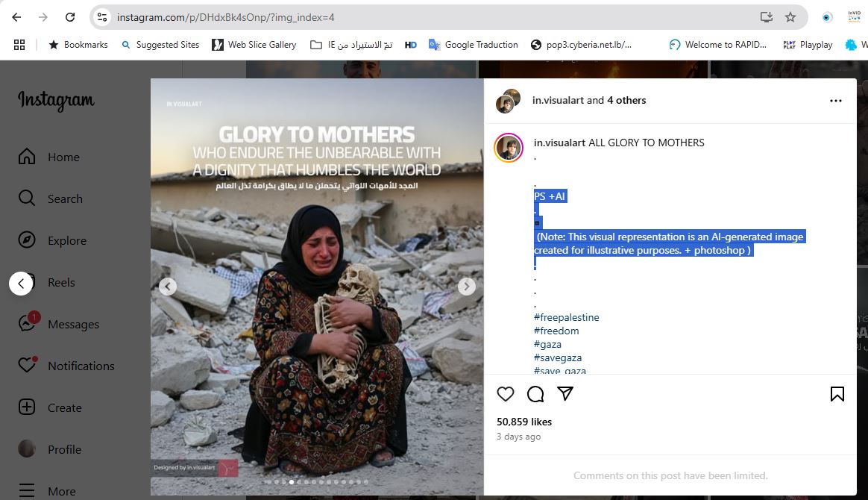Save post with bookmark icon
The width and height of the screenshot is (868, 500).
click(x=837, y=394)
